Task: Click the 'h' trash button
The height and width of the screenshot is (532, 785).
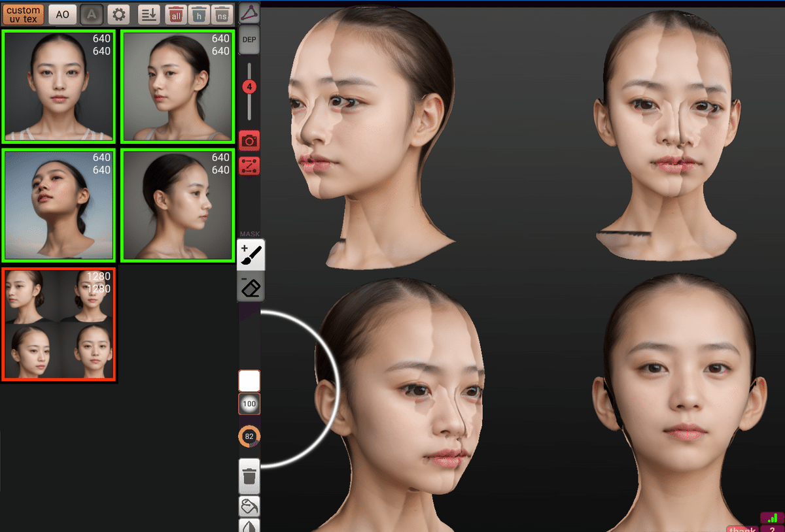Action: (x=199, y=14)
